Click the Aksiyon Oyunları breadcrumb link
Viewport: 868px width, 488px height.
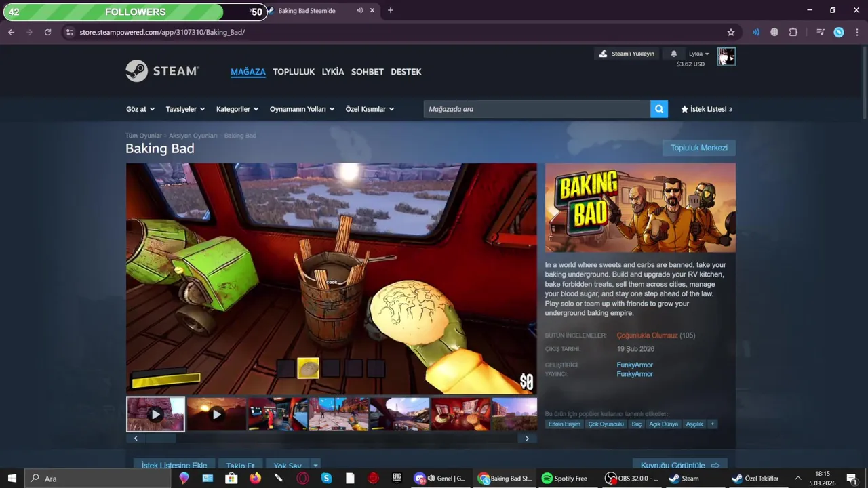193,136
